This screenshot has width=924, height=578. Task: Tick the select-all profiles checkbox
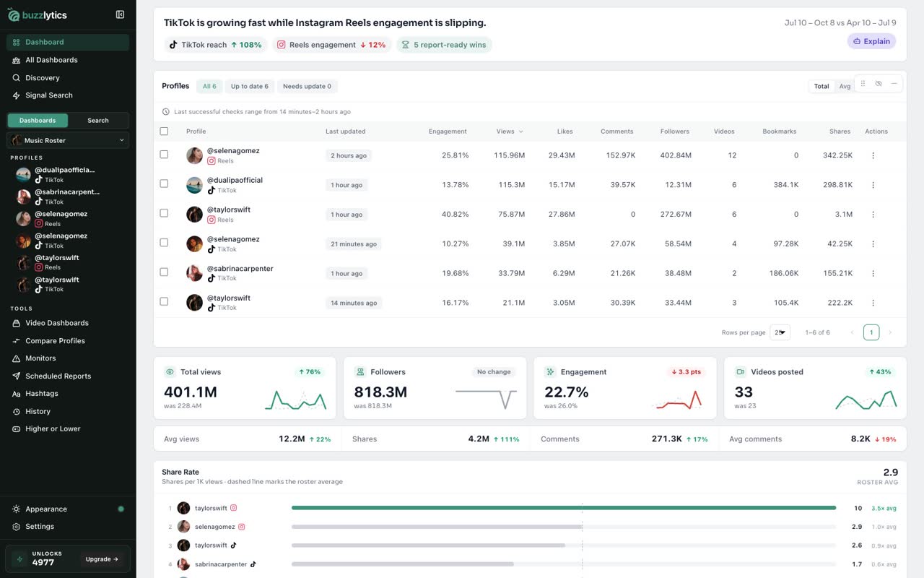(x=164, y=131)
